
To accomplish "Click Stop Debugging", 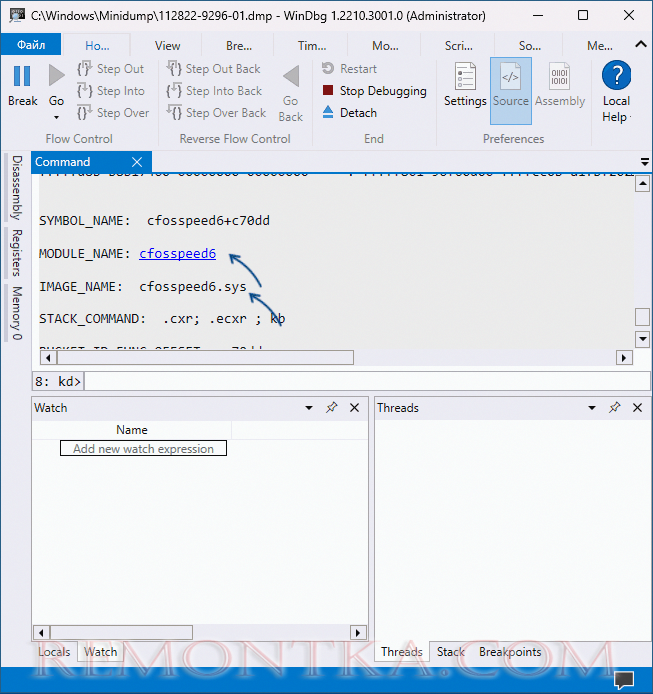I will pos(375,91).
